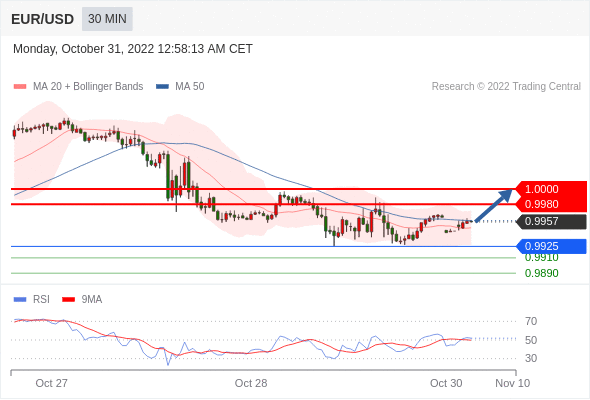Toggle the RSI legend entry
Image resolution: width=590 pixels, height=400 pixels.
click(32, 300)
